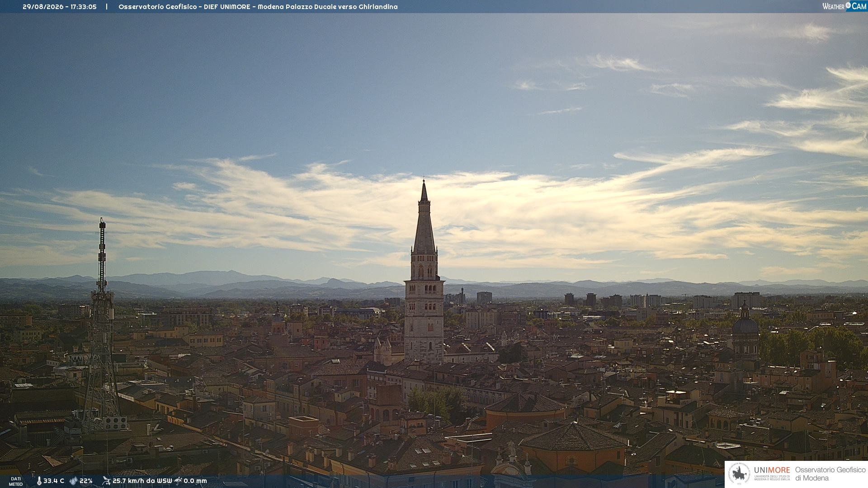Image resolution: width=868 pixels, height=488 pixels.
Task: Click the Ghirlandina tower belfry arches
Action: (424, 271)
